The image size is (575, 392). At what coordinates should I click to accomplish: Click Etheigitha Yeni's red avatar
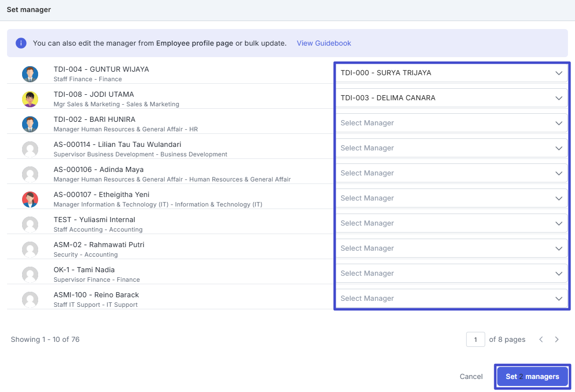[x=30, y=200]
